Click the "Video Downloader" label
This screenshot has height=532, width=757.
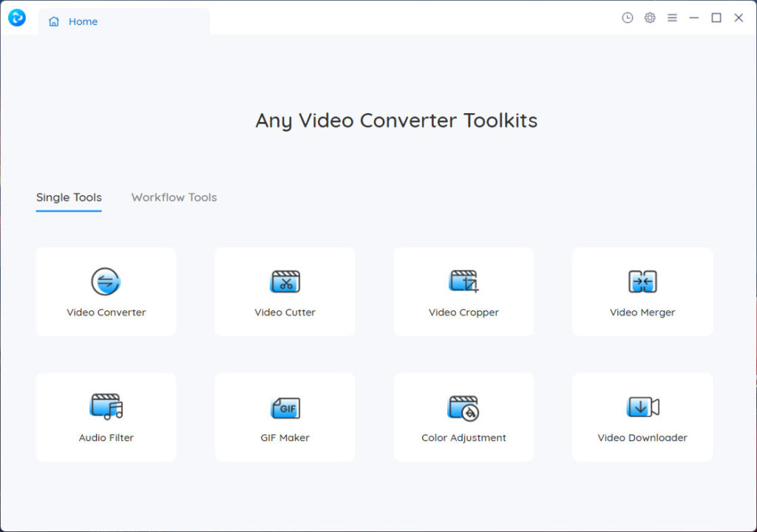(x=642, y=438)
